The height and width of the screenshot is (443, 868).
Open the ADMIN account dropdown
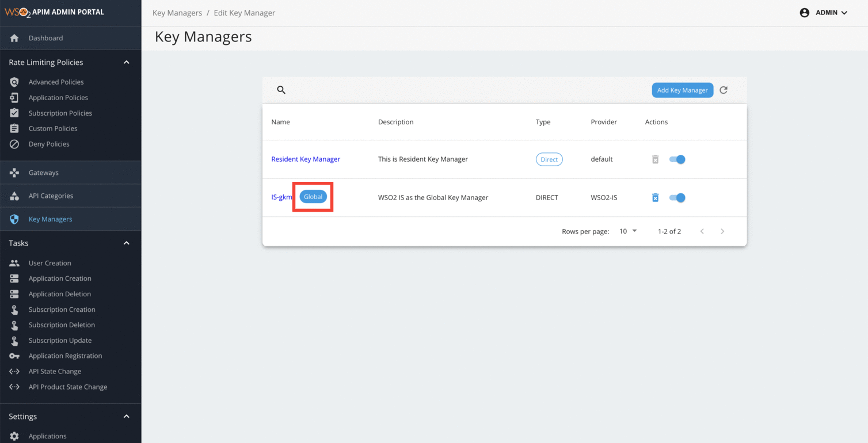click(x=824, y=12)
